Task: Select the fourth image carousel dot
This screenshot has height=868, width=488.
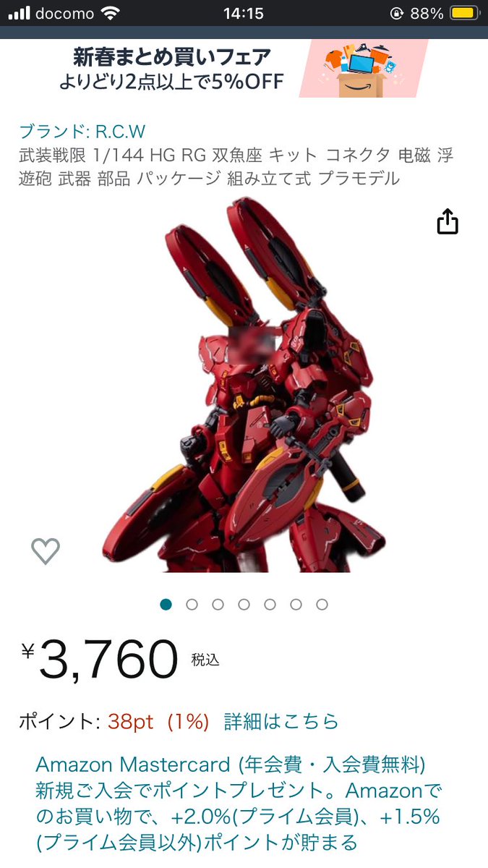Action: (244, 604)
